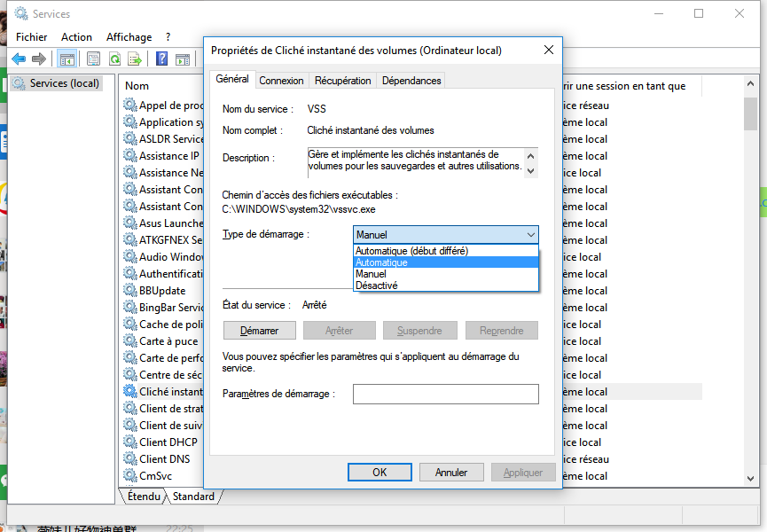
Task: Choose Automatique (début différé) option
Action: [x=446, y=251]
